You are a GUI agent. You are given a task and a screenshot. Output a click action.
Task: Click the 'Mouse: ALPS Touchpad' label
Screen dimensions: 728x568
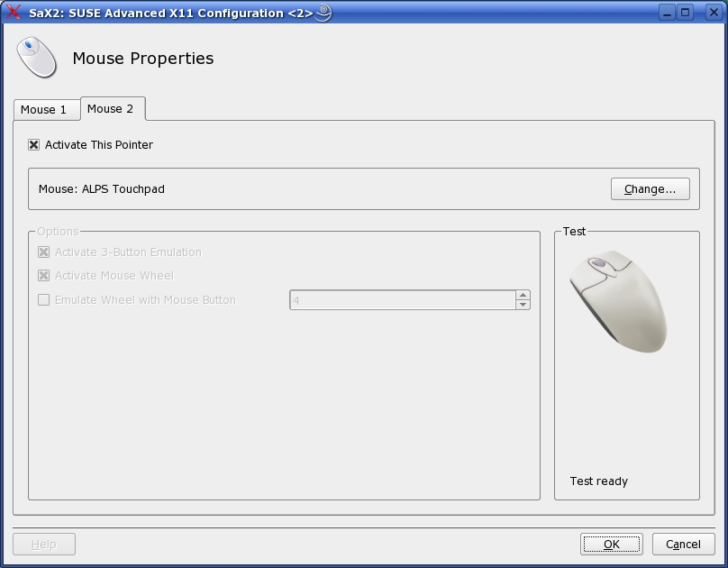pyautogui.click(x=102, y=189)
